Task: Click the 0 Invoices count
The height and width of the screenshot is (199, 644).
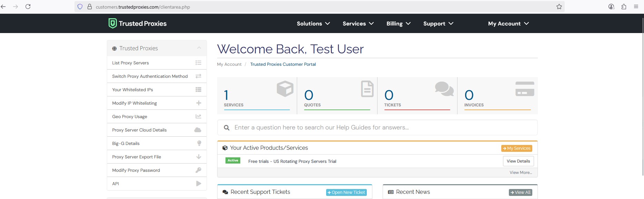Action: point(469,95)
